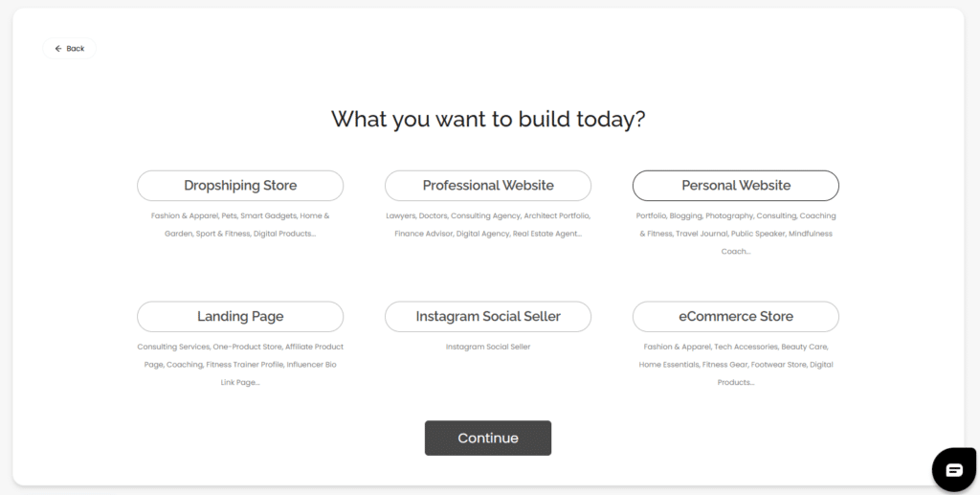Screen dimensions: 980x495
Task: Select the eCommerce Store option
Action: [x=736, y=317]
